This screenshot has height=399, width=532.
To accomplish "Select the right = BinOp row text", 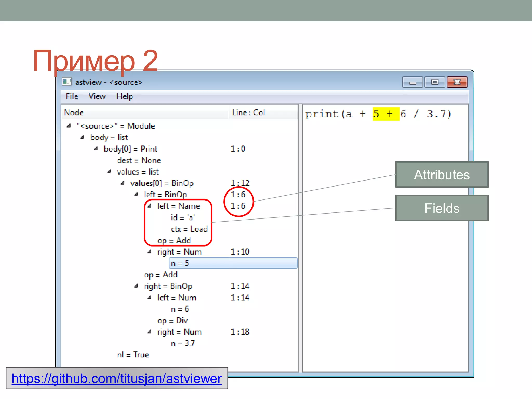I will tap(168, 286).
